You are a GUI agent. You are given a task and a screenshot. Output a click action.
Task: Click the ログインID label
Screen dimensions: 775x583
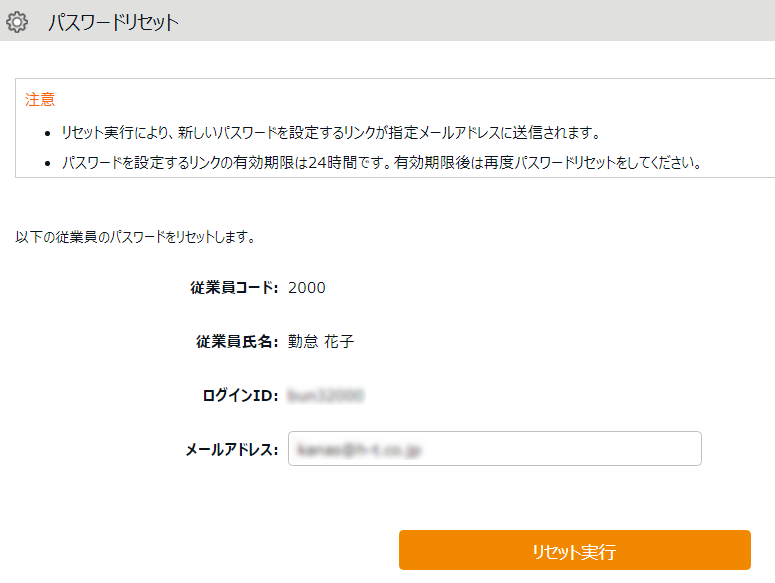pyautogui.click(x=240, y=396)
